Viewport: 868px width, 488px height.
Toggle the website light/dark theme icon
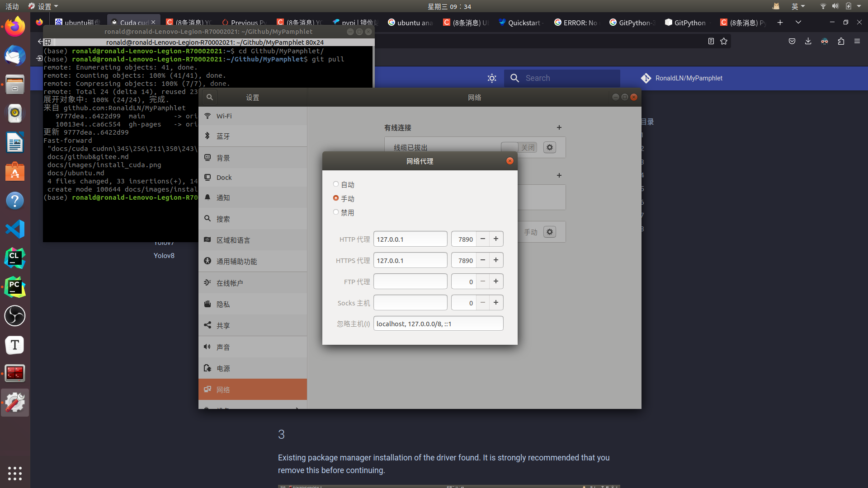tap(492, 78)
